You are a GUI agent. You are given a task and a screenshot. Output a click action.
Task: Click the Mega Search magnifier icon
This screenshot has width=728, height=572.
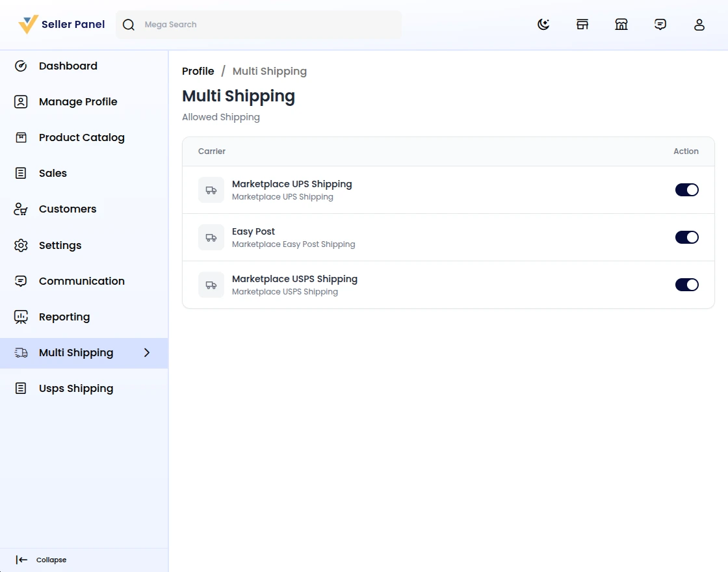click(x=129, y=25)
